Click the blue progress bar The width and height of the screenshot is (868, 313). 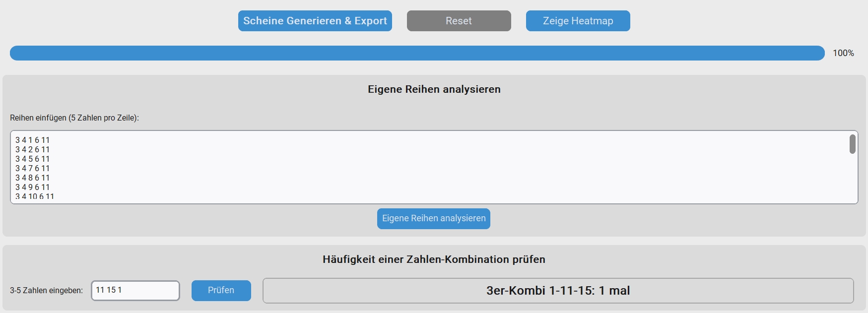point(417,53)
